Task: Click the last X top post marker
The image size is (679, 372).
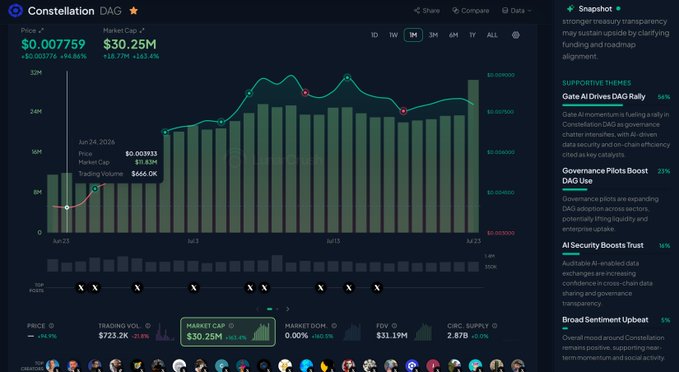Action: 377,288
